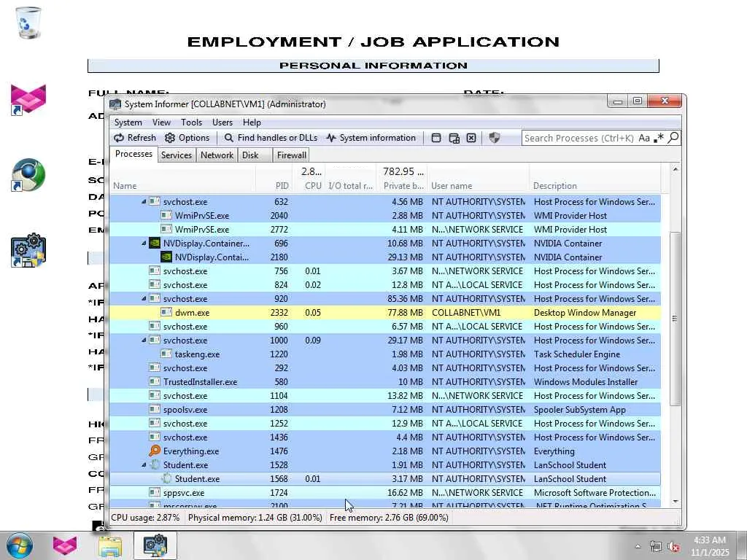Switch to the Firewall tab
This screenshot has height=560, width=747.
pos(291,155)
